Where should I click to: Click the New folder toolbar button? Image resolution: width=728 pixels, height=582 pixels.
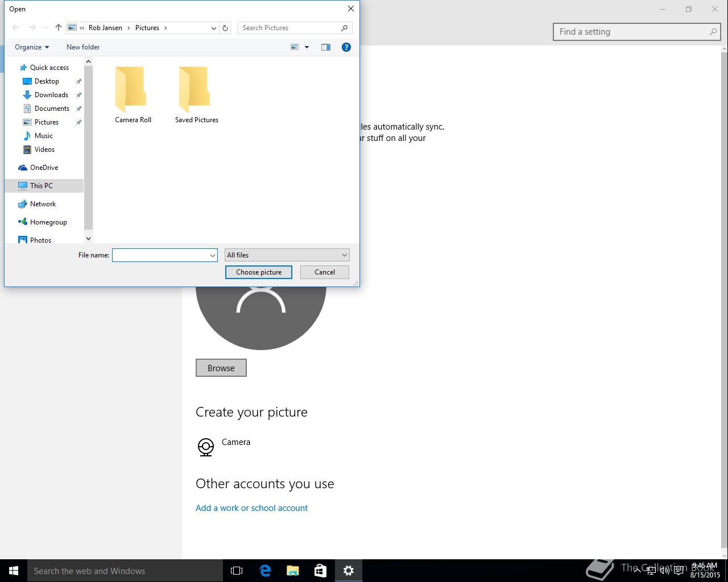83,47
